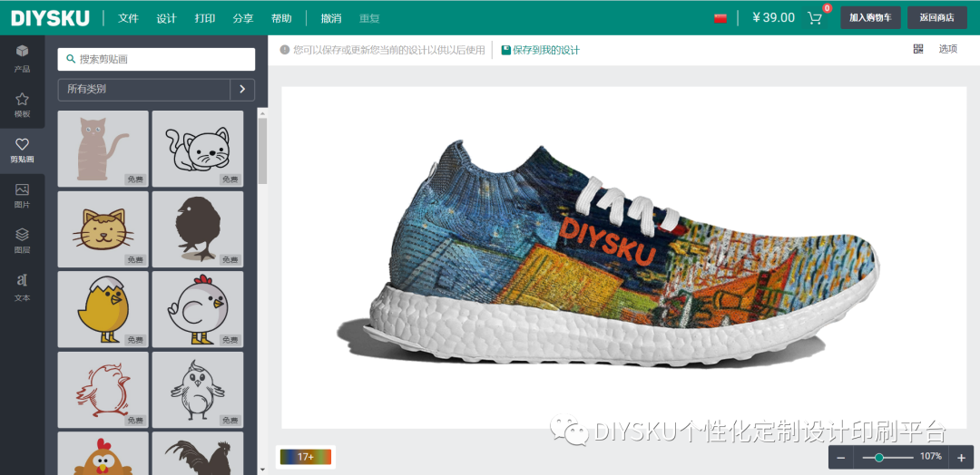Open the 文件 menu
Screen dimensions: 980x475
click(128, 18)
